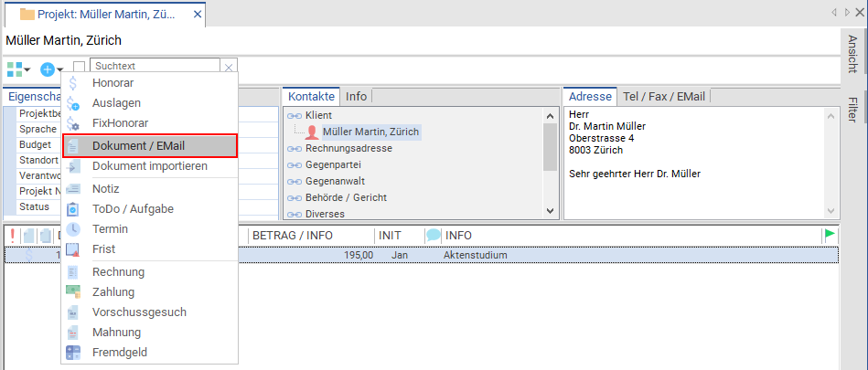Toggle the checkbox beside Suchtext
Screen dimensions: 868x370
click(80, 67)
